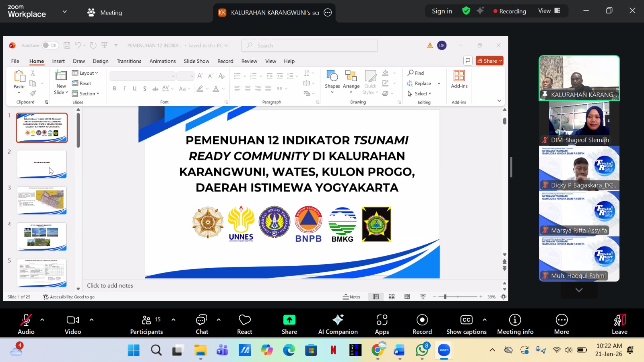Click the gallery panel resize handle
644x362 pixels.
(511, 167)
